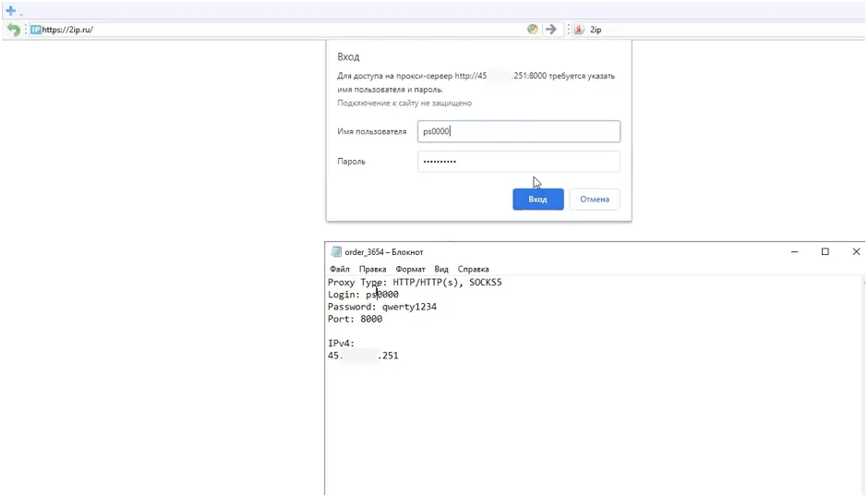This screenshot has width=868, height=497.
Task: Click the Notepad file icon in title bar
Action: tap(335, 251)
